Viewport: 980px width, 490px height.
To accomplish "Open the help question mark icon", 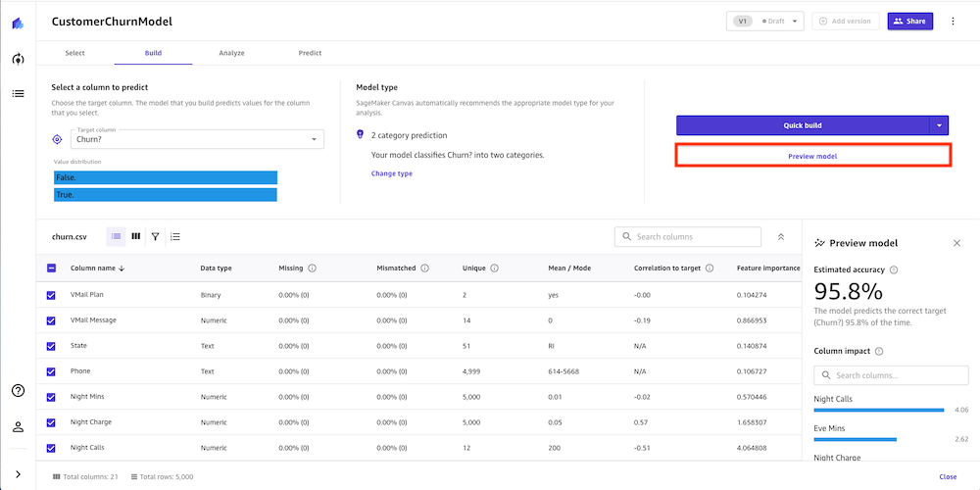I will coord(18,391).
